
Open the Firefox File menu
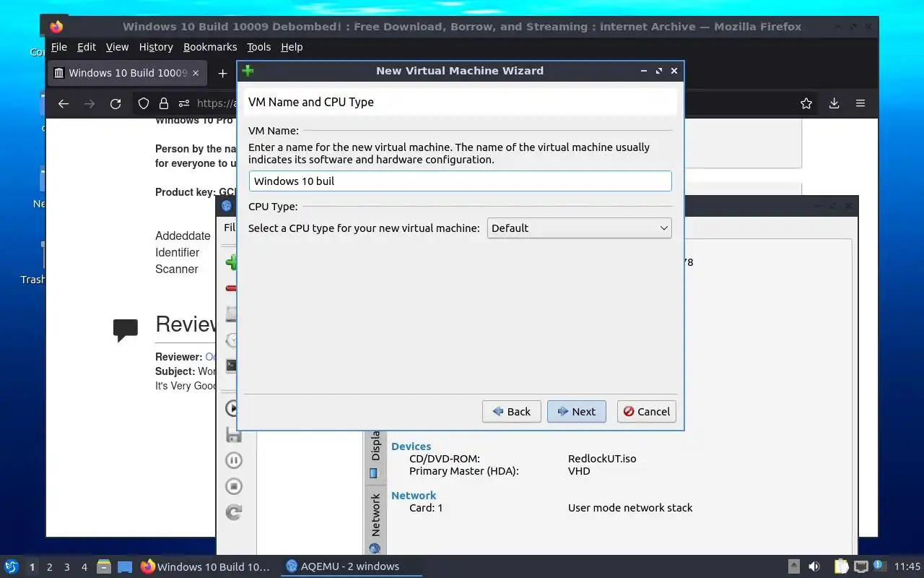click(x=59, y=47)
